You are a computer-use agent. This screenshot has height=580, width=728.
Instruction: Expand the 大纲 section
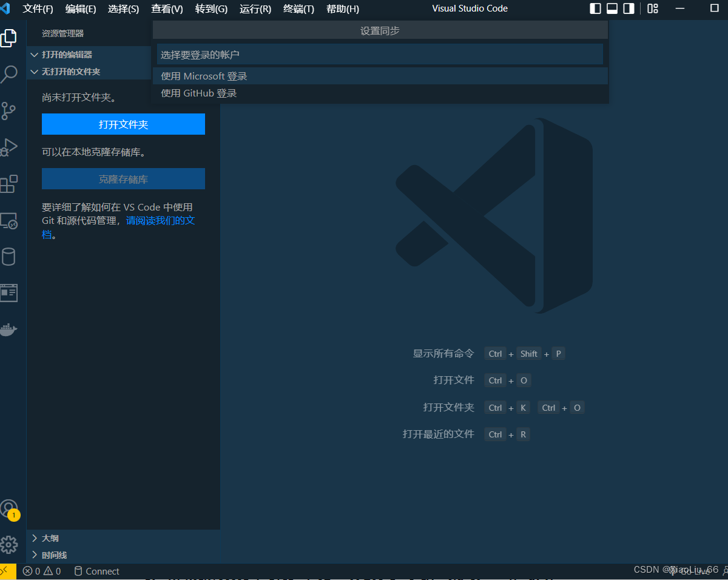[124, 538]
